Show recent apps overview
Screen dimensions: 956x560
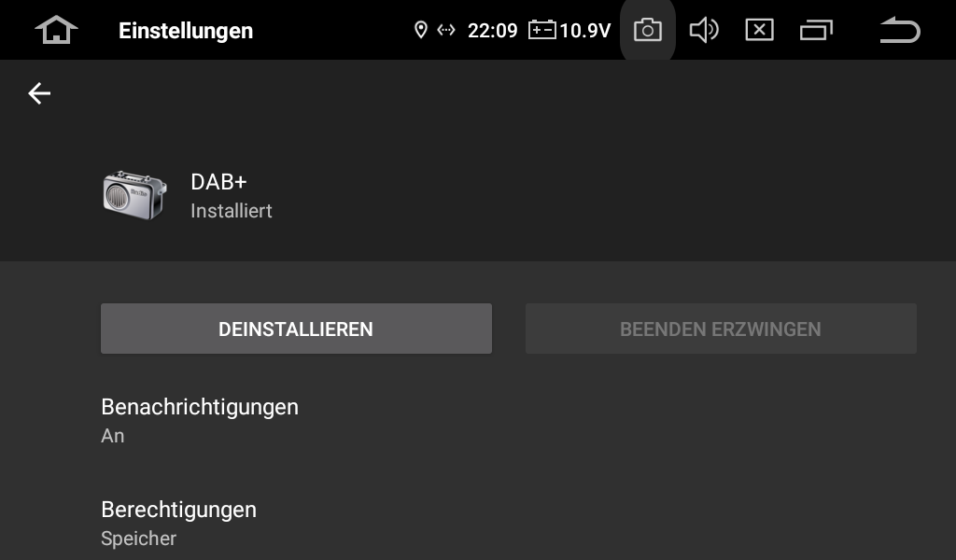click(816, 30)
